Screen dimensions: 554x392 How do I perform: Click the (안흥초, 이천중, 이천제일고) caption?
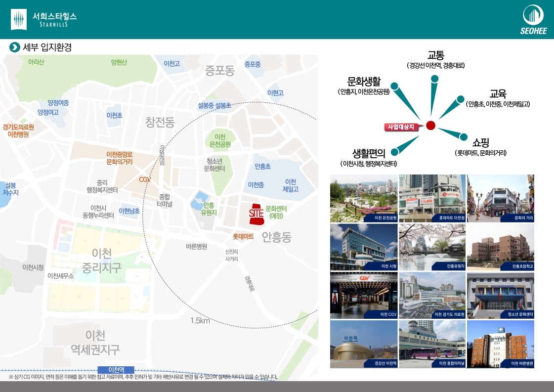498,104
